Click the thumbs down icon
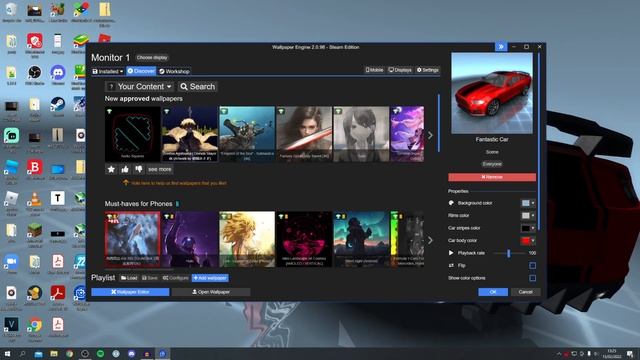This screenshot has width=640, height=360. point(139,169)
